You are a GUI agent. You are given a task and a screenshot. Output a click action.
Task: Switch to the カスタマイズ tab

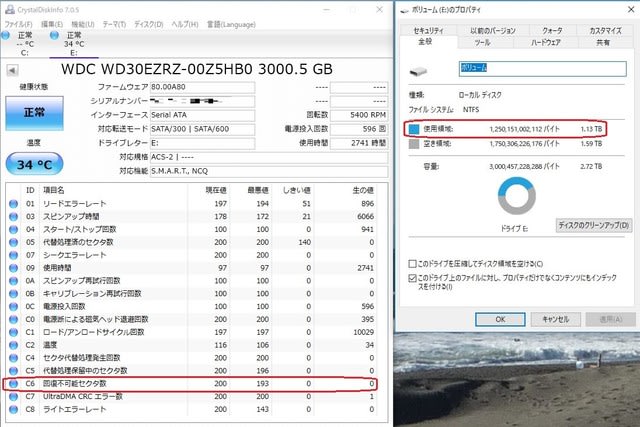coord(605,31)
